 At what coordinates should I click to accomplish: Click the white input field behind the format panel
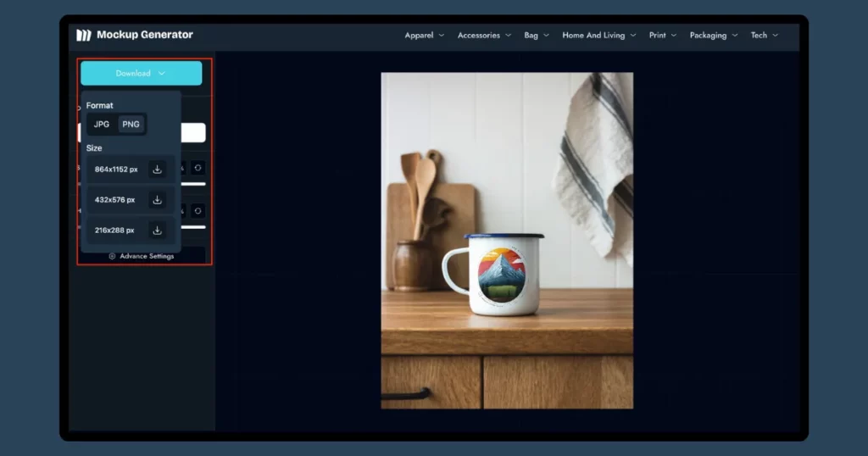tap(193, 132)
